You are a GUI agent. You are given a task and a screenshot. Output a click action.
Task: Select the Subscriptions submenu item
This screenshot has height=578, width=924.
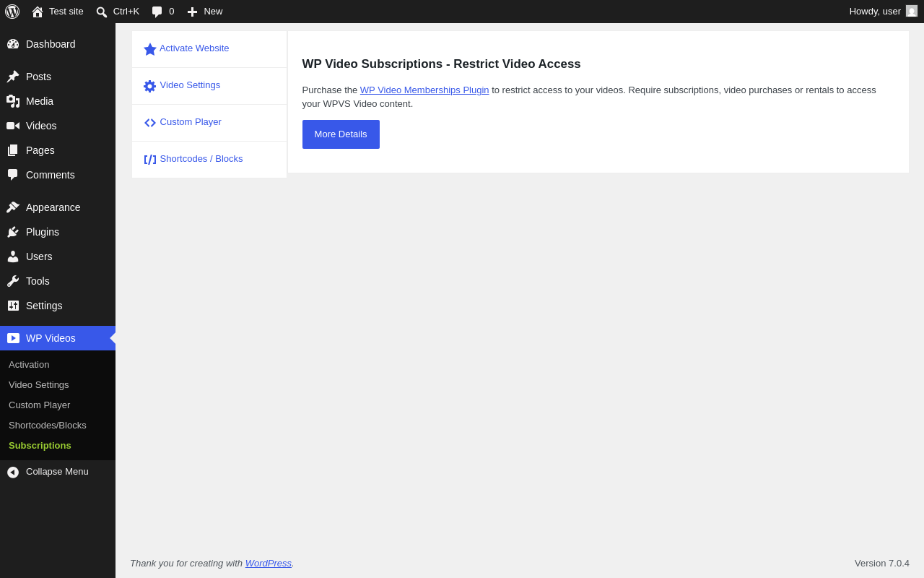click(x=40, y=446)
